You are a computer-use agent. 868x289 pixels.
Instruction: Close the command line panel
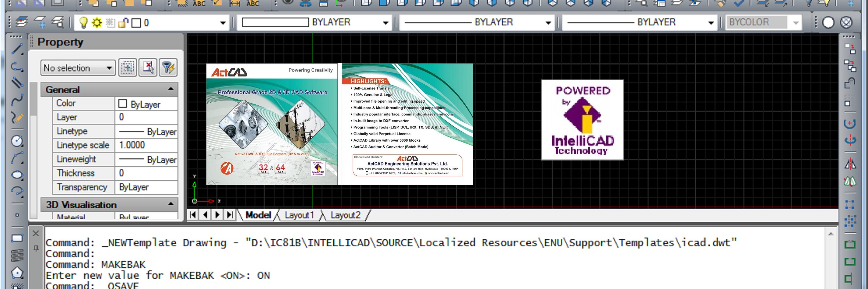pos(36,233)
